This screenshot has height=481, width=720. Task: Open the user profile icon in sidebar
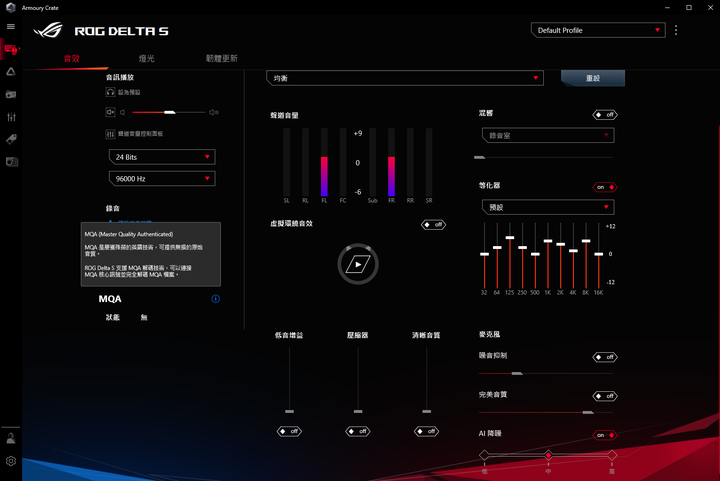(x=11, y=438)
